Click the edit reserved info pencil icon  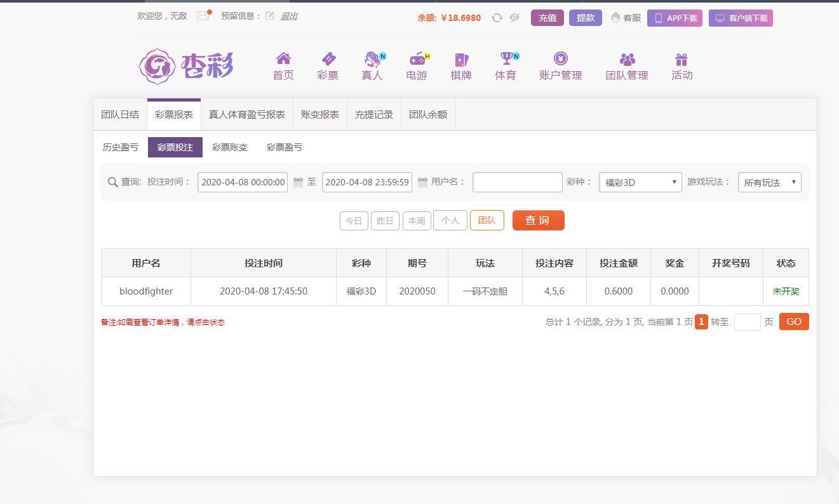point(270,16)
